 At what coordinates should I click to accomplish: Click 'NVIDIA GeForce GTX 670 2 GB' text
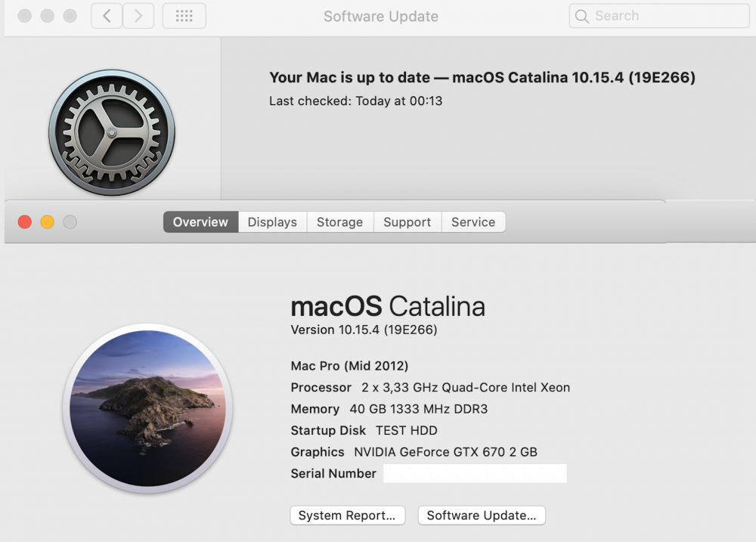click(x=445, y=452)
